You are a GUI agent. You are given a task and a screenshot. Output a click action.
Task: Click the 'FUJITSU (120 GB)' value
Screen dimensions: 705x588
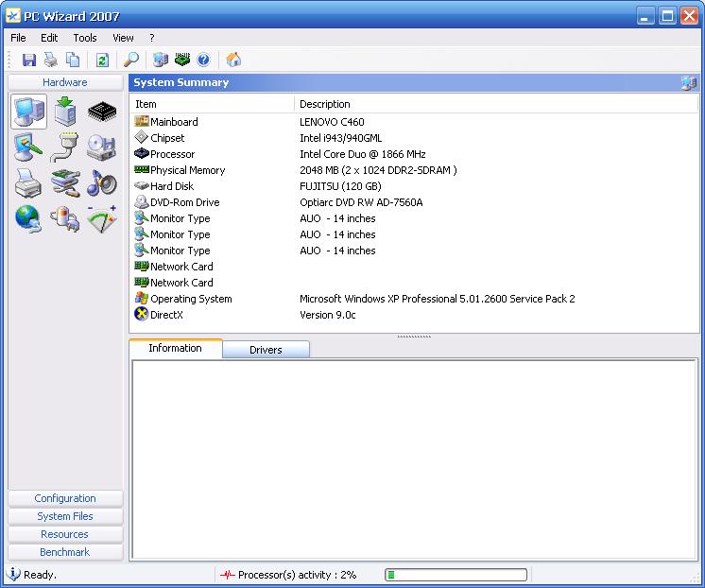pyautogui.click(x=340, y=186)
